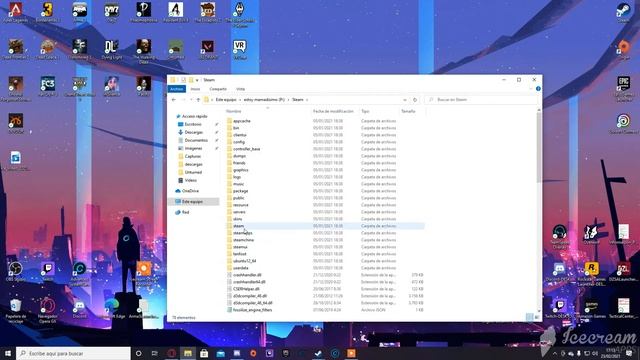This screenshot has width=640, height=360.
Task: Collapse the ribbon with the chevron
Action: coord(531,89)
